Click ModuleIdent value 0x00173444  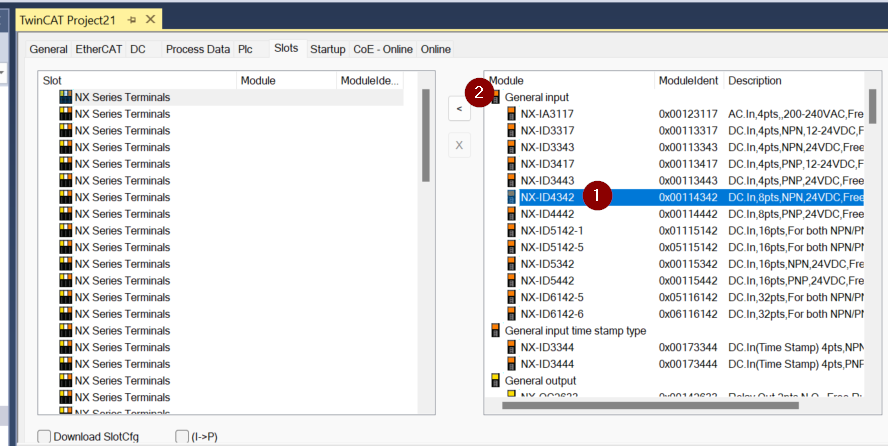[x=688, y=364]
